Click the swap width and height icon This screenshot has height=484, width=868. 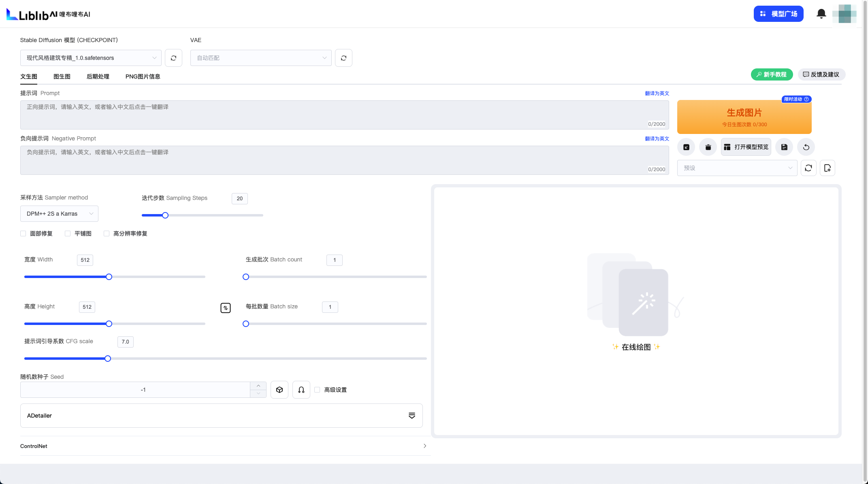[226, 308]
